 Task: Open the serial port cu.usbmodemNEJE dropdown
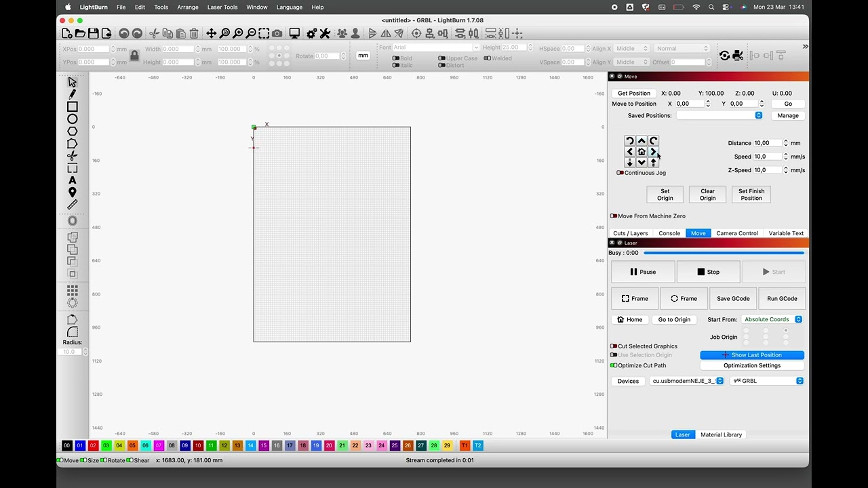click(x=686, y=381)
